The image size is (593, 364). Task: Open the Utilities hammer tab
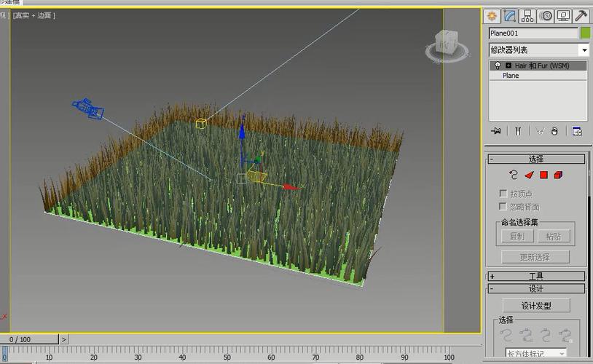coord(581,16)
